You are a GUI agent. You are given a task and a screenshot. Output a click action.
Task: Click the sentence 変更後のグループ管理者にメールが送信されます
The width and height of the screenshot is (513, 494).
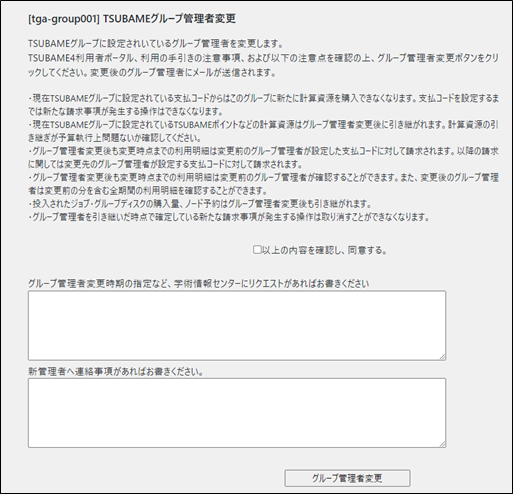tap(183, 73)
